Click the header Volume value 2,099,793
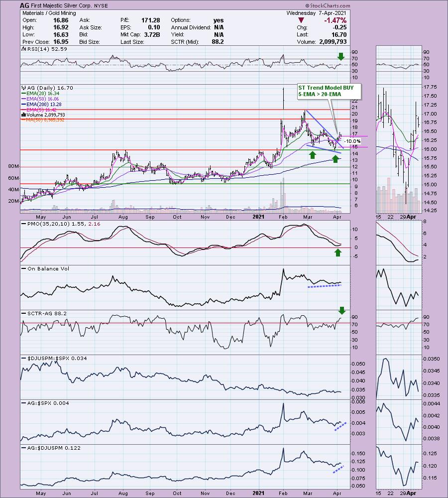This screenshot has width=448, height=498. pyautogui.click(x=334, y=42)
